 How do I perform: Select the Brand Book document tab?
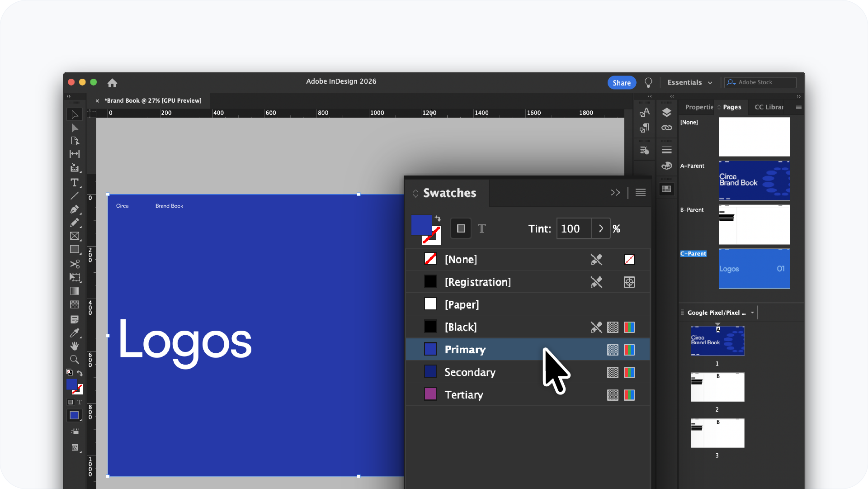coord(153,100)
